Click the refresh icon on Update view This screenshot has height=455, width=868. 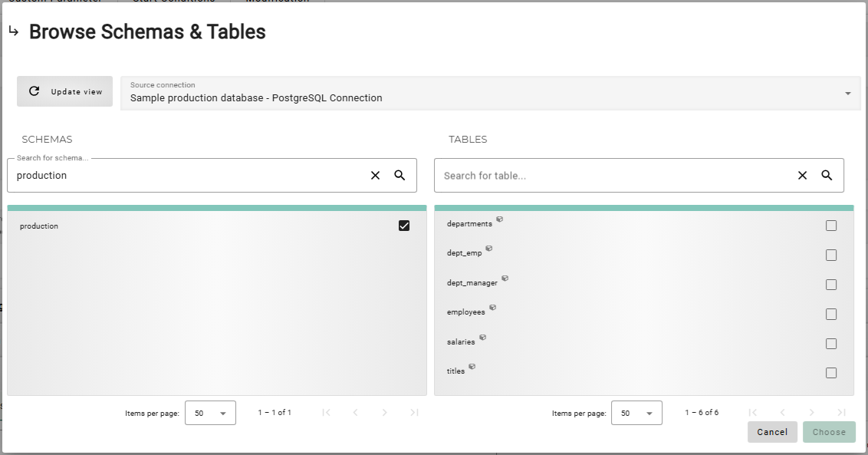[x=35, y=91]
